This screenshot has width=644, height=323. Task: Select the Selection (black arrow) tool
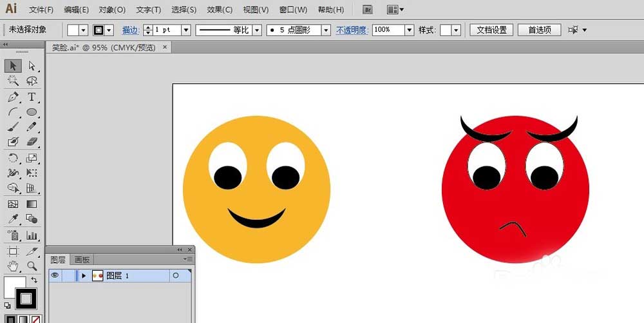13,66
